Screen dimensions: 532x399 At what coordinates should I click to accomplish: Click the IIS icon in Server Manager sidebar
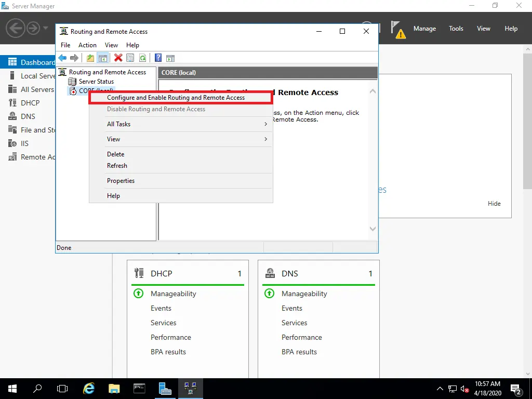coord(12,143)
